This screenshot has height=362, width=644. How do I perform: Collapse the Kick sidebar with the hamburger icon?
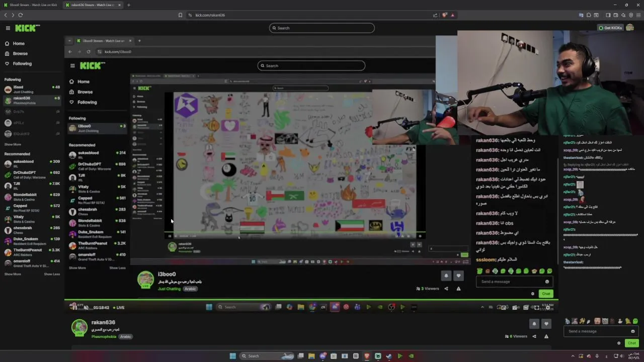pyautogui.click(x=8, y=28)
